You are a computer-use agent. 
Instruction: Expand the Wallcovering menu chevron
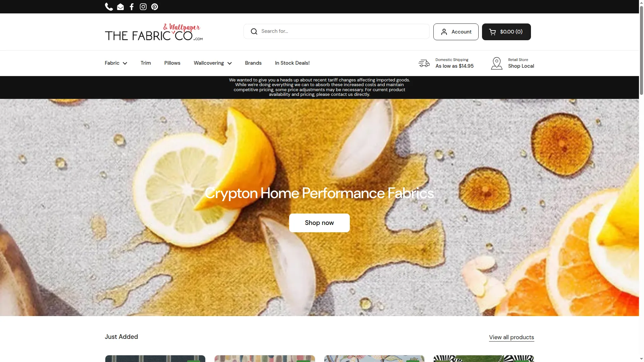point(229,63)
